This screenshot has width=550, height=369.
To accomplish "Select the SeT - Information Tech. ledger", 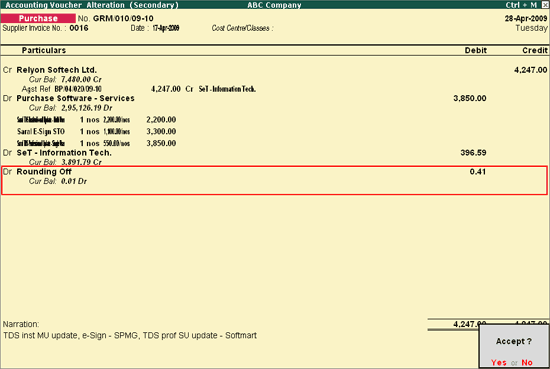I will [64, 153].
